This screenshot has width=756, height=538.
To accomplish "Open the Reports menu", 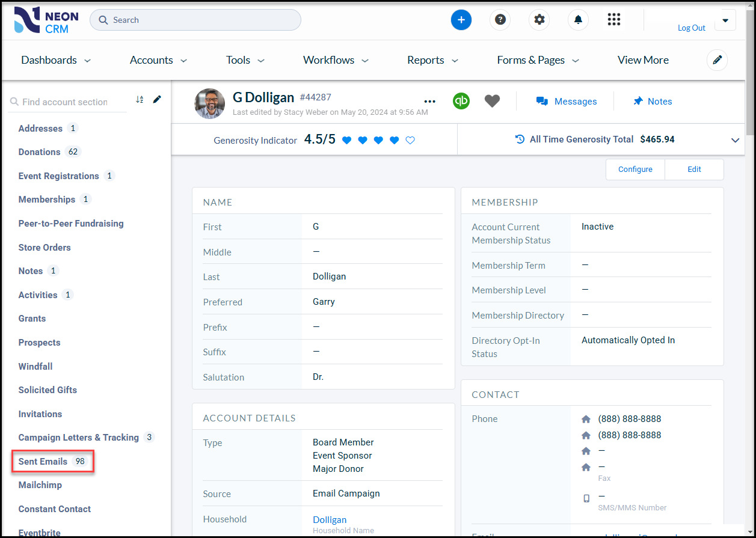I will click(433, 60).
